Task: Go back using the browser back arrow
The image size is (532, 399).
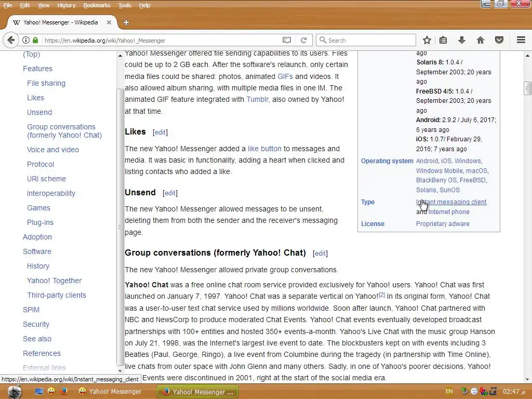Action: pyautogui.click(x=10, y=40)
